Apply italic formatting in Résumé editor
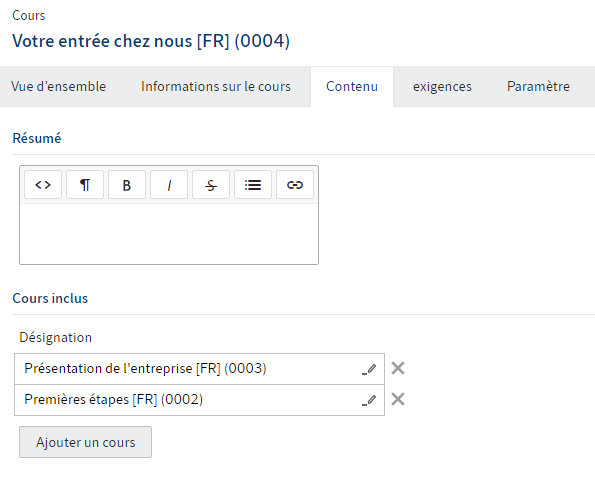595x504 pixels. coord(169,185)
